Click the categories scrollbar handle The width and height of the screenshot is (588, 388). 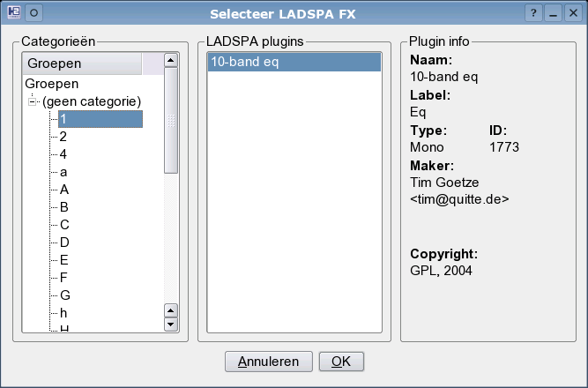[x=171, y=121]
